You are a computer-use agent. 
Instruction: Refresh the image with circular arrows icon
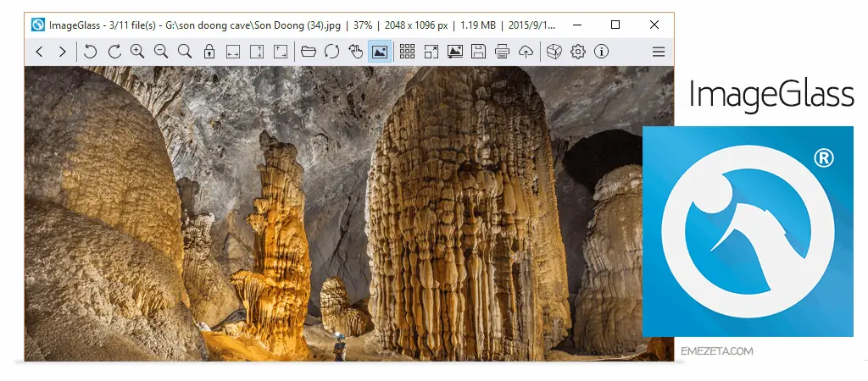332,52
